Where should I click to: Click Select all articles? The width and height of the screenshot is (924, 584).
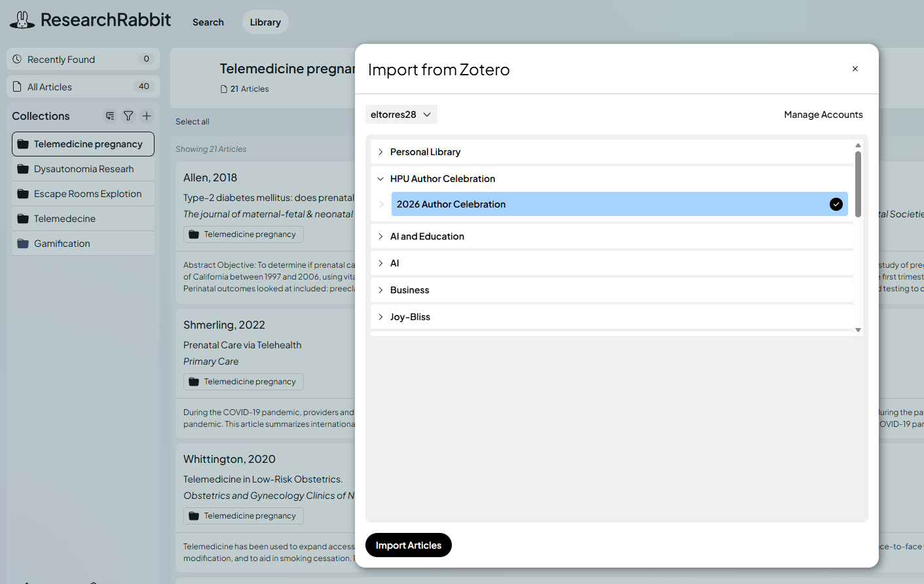pyautogui.click(x=193, y=122)
